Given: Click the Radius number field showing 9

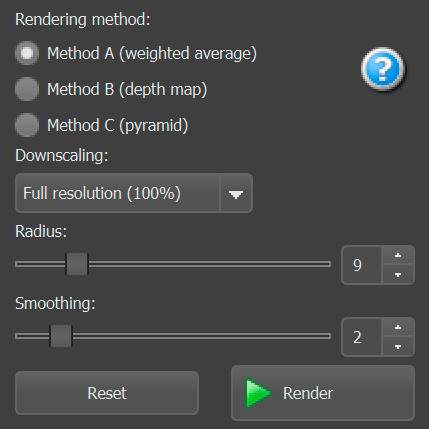Looking at the screenshot, I should click(x=361, y=265).
